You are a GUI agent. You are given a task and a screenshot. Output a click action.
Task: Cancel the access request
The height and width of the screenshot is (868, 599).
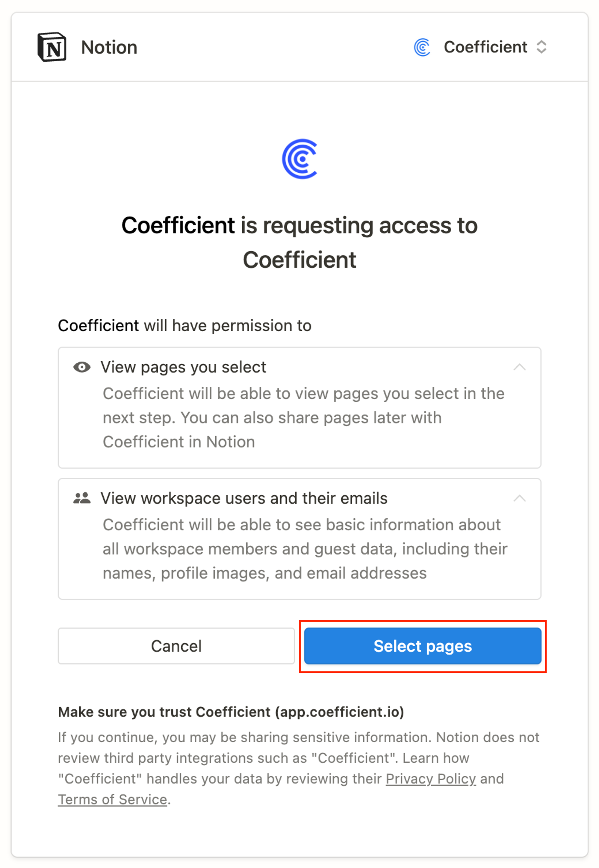176,646
